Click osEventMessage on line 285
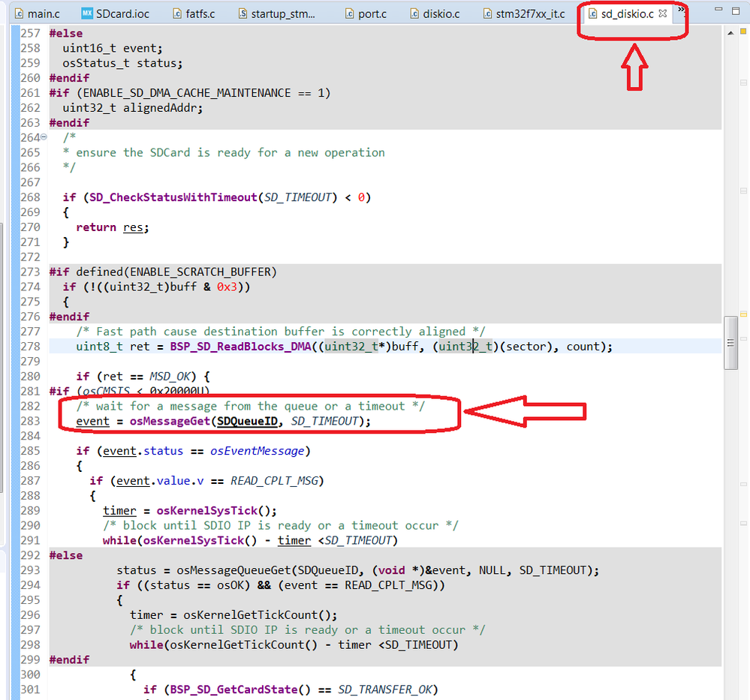This screenshot has height=700, width=750. pos(258,450)
